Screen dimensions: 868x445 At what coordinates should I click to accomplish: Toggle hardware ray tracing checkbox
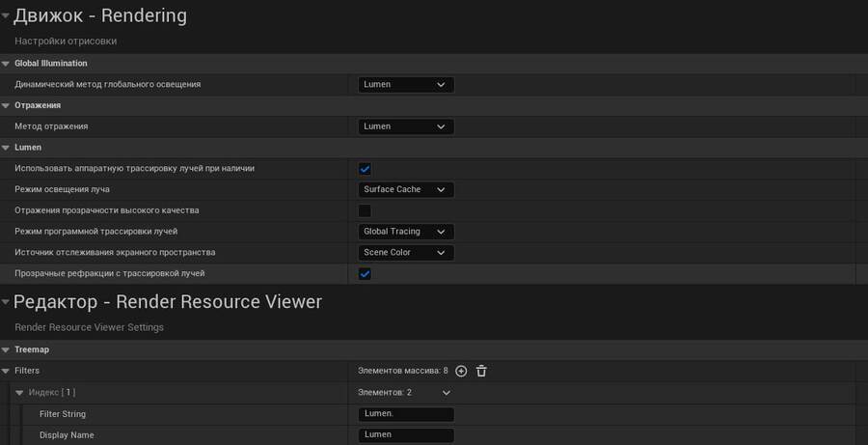[366, 169]
